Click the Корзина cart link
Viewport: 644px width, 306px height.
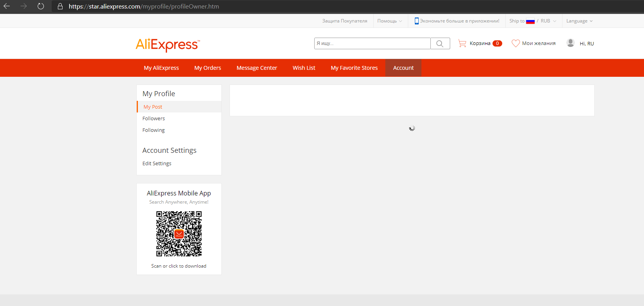pyautogui.click(x=480, y=43)
